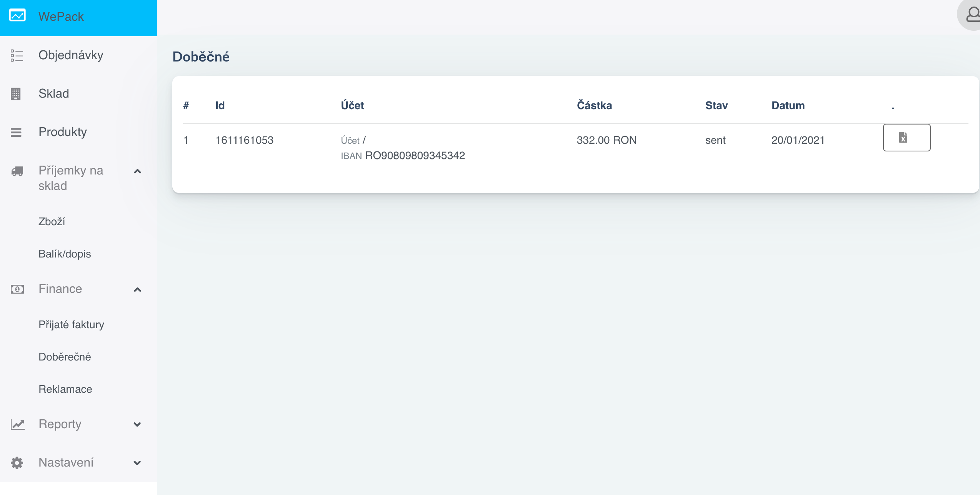Open Doběrečné page in sidebar
This screenshot has height=495, width=980.
[x=65, y=357]
